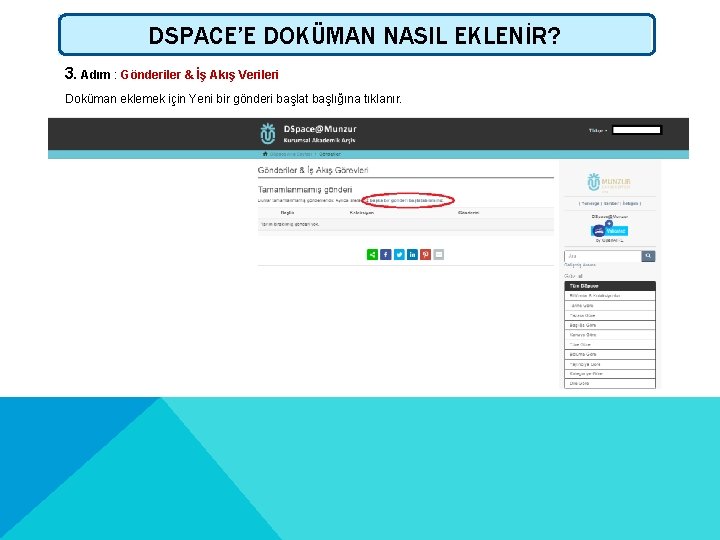The height and width of the screenshot is (540, 720).
Task: Open "Bölümler & Koleksiyonlar" browse entry
Action: [610, 296]
